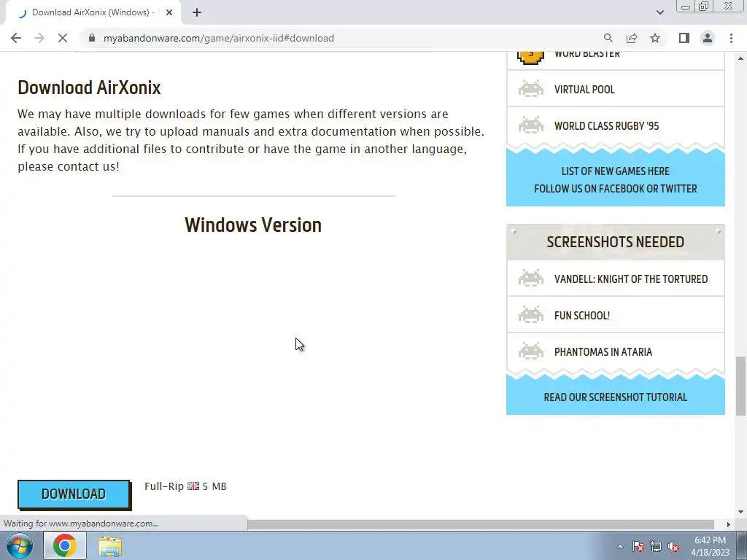
Task: Click List of New Games Here link
Action: coord(615,171)
